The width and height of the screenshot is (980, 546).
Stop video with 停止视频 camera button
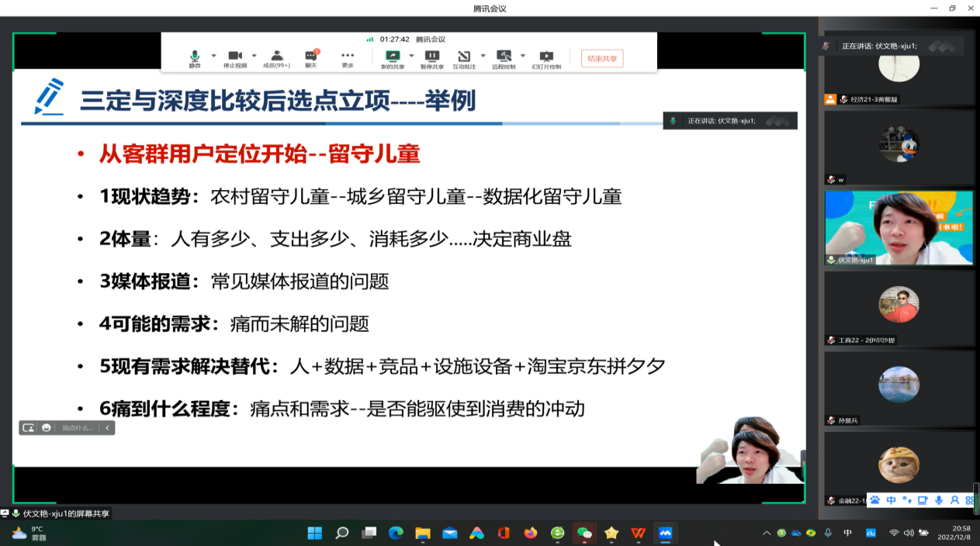coord(235,58)
